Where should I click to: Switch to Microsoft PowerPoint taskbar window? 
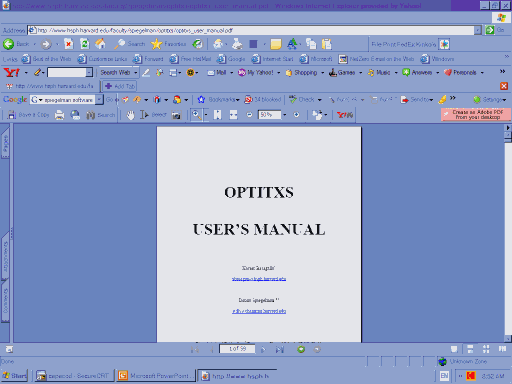click(156, 376)
